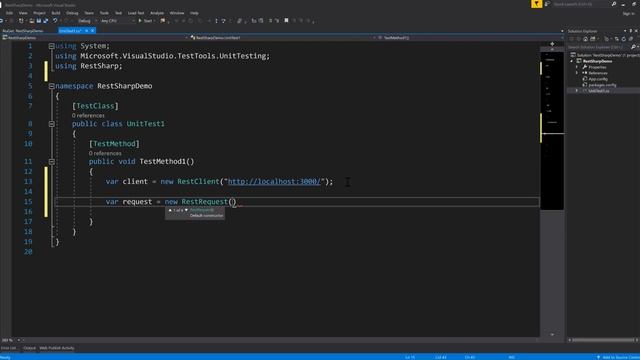640x360 pixels.
Task: Click the Sign in link
Action: coord(629,13)
